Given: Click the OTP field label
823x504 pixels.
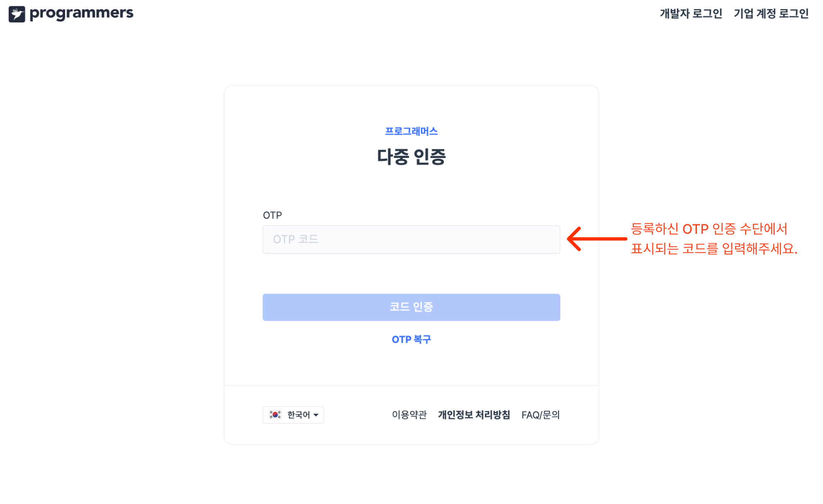Looking at the screenshot, I should tap(272, 215).
